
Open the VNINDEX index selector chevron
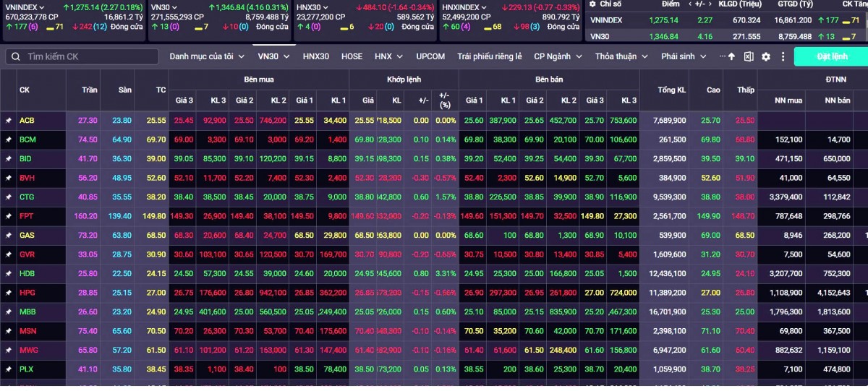click(43, 7)
